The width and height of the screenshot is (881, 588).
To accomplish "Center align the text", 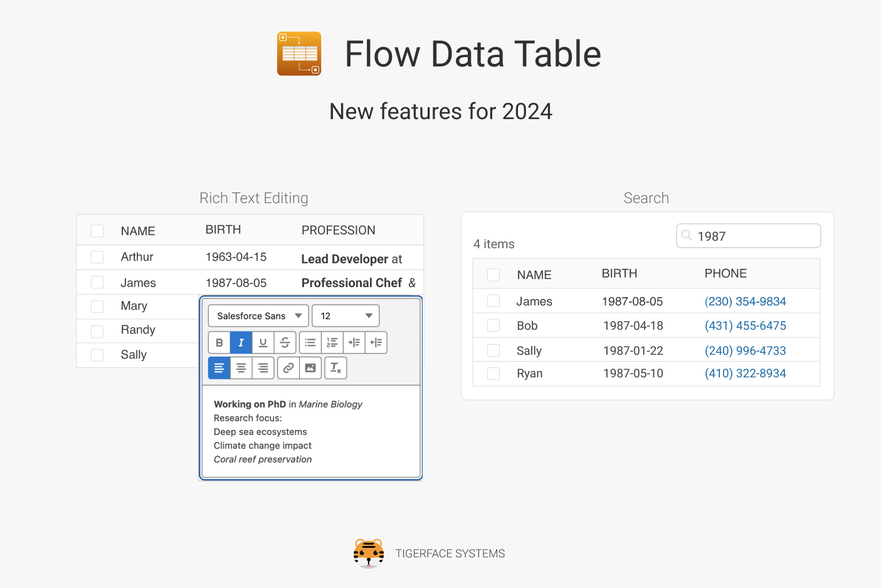I will 241,368.
